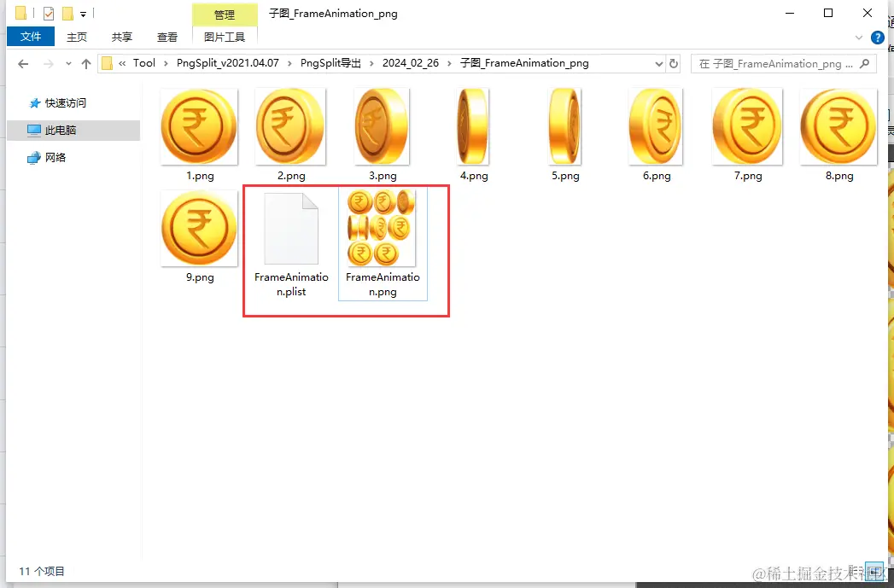Select the 管理 contextual tab header
Image resolution: width=894 pixels, height=588 pixels.
[x=225, y=15]
